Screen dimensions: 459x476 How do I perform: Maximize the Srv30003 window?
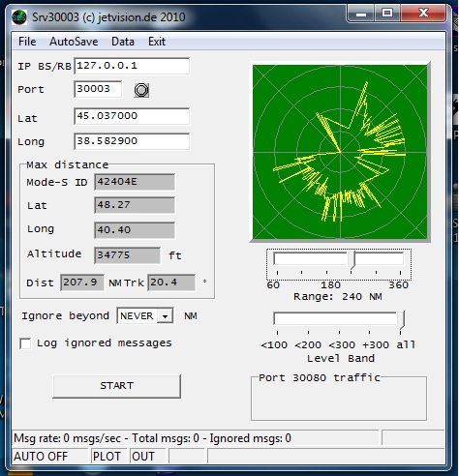[387, 14]
